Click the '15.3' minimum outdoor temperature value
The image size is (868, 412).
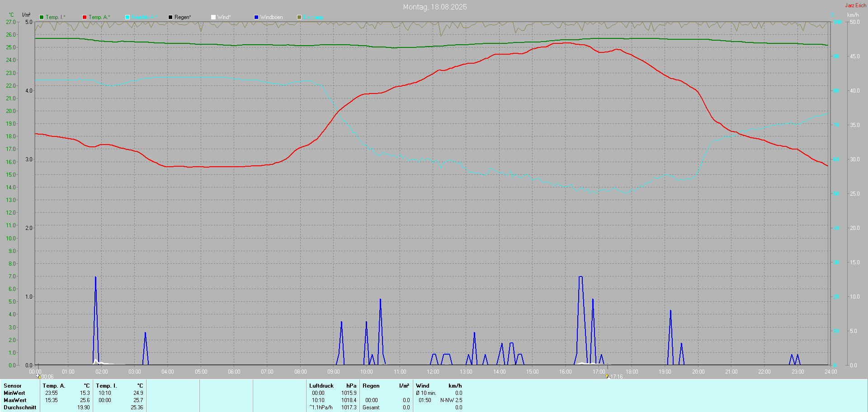click(x=85, y=393)
